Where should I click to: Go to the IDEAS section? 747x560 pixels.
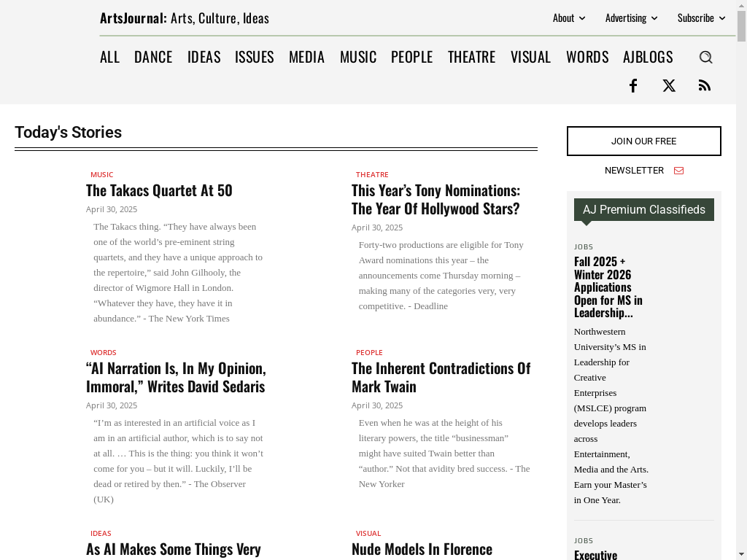(204, 57)
